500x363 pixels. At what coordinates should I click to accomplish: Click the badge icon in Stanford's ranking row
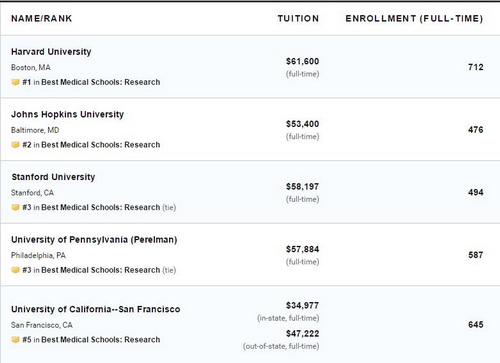pos(15,207)
